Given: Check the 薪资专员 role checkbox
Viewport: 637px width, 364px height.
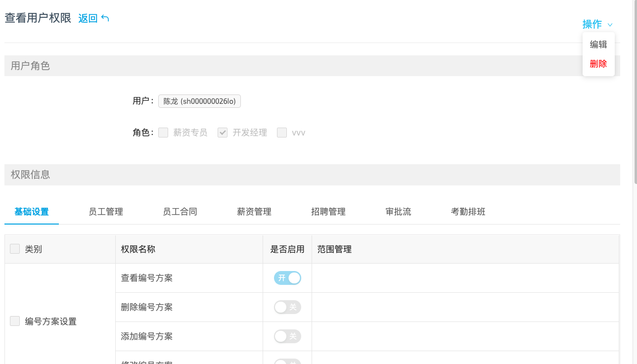Looking at the screenshot, I should pos(163,133).
